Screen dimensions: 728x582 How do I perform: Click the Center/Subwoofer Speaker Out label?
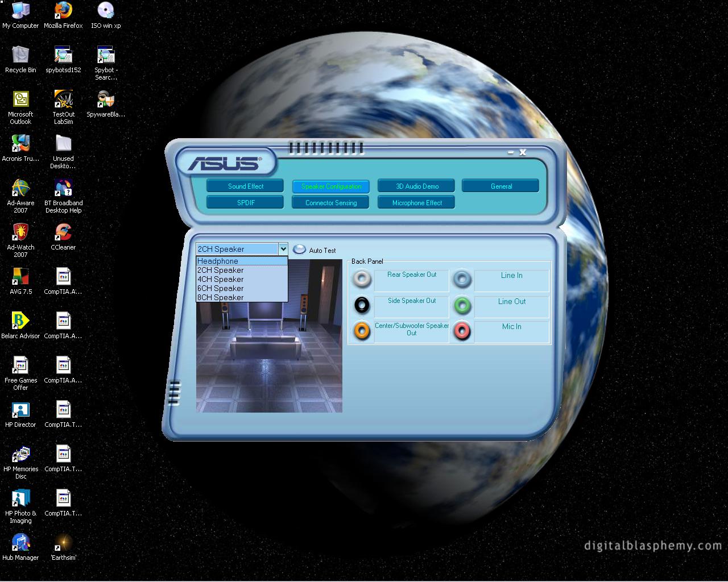pos(412,331)
